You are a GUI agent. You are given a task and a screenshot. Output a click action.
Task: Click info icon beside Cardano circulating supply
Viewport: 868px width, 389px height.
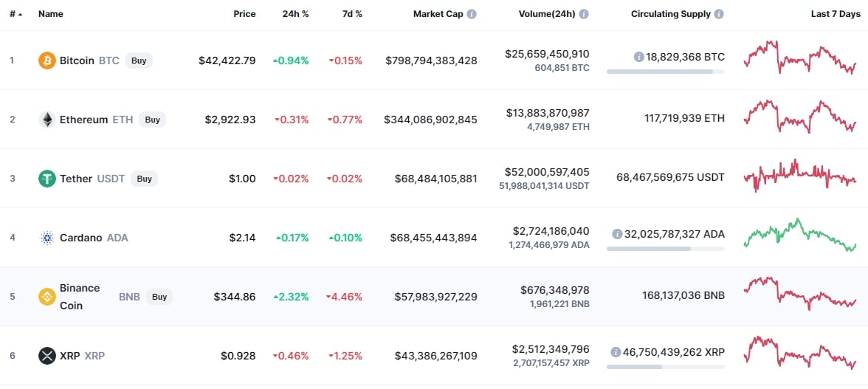pos(617,234)
